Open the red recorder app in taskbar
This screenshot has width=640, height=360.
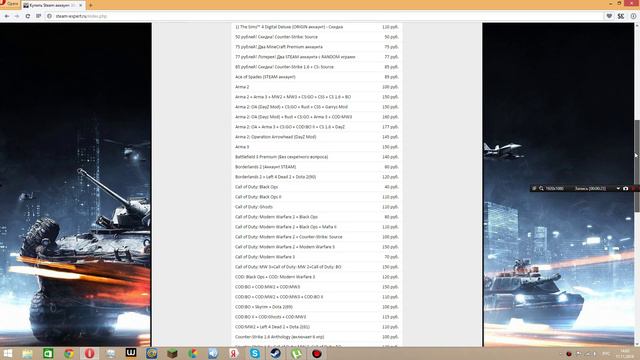(x=317, y=353)
